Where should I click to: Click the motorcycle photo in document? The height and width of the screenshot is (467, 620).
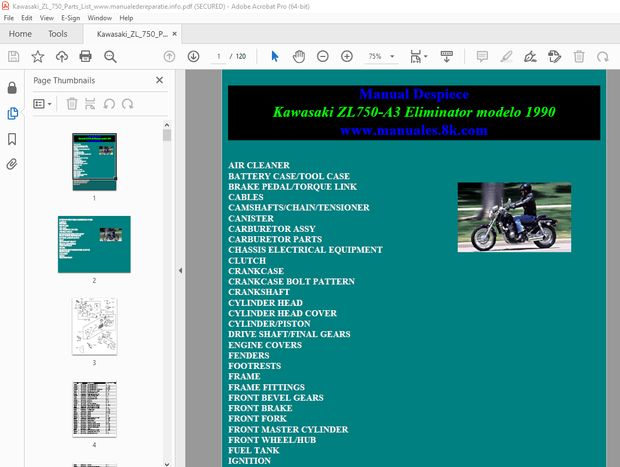click(x=514, y=217)
